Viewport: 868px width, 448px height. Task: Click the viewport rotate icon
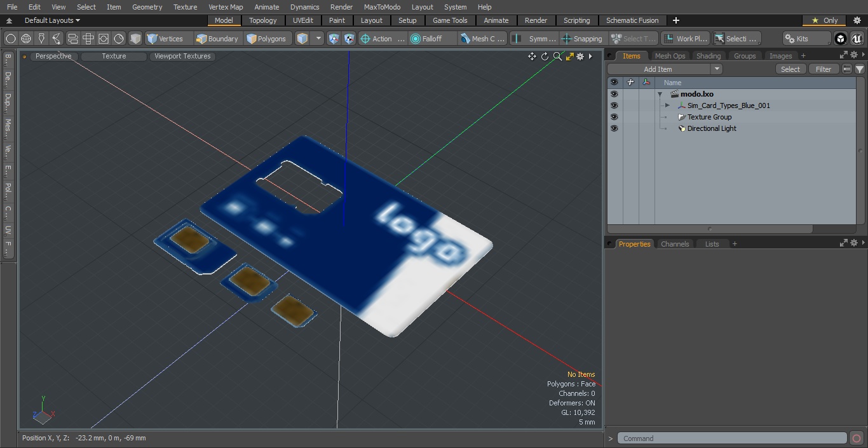[545, 57]
